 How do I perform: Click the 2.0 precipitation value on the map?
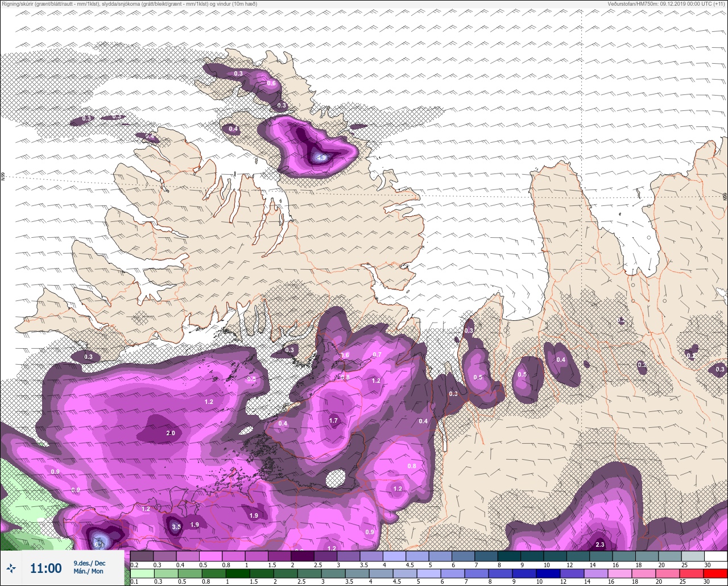click(170, 433)
